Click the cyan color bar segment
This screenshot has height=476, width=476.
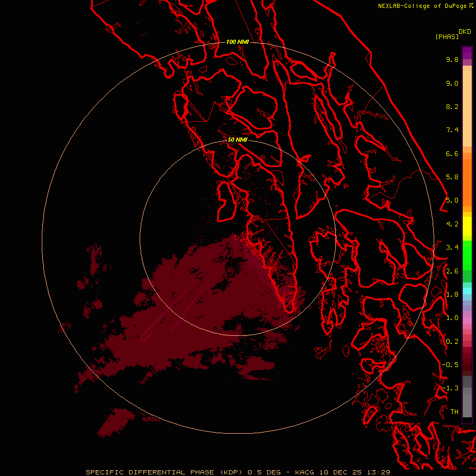tap(467, 291)
